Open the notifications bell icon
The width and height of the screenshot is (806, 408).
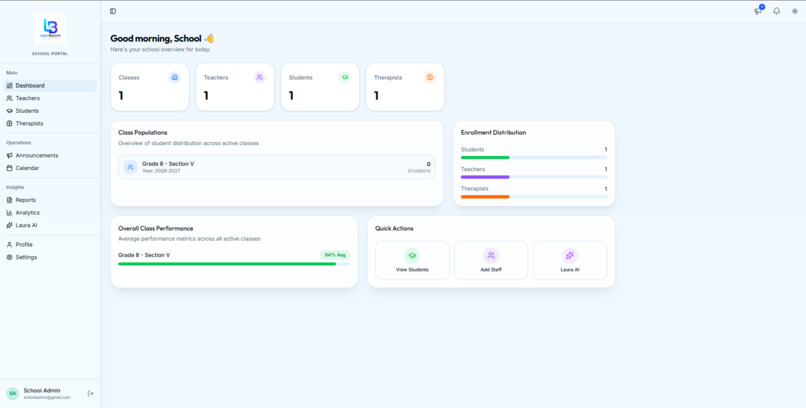777,11
